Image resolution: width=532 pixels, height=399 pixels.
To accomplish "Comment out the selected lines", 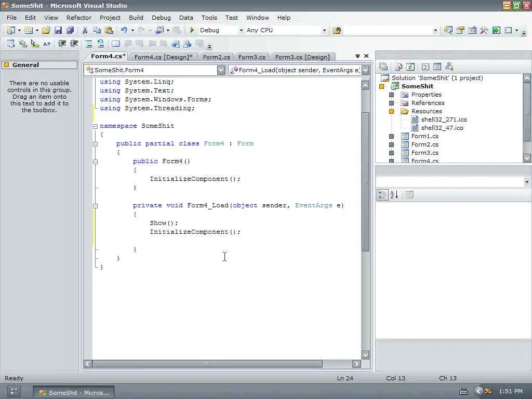I will [88, 44].
